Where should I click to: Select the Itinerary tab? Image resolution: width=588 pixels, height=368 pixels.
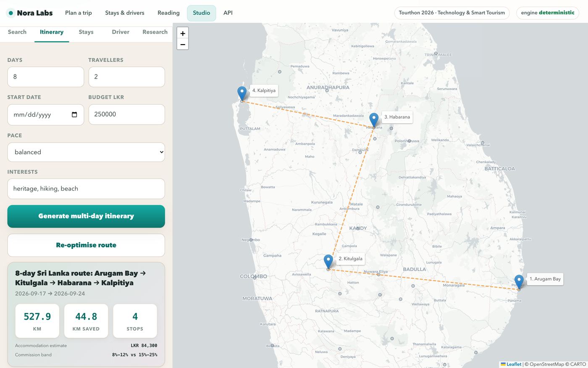(52, 32)
